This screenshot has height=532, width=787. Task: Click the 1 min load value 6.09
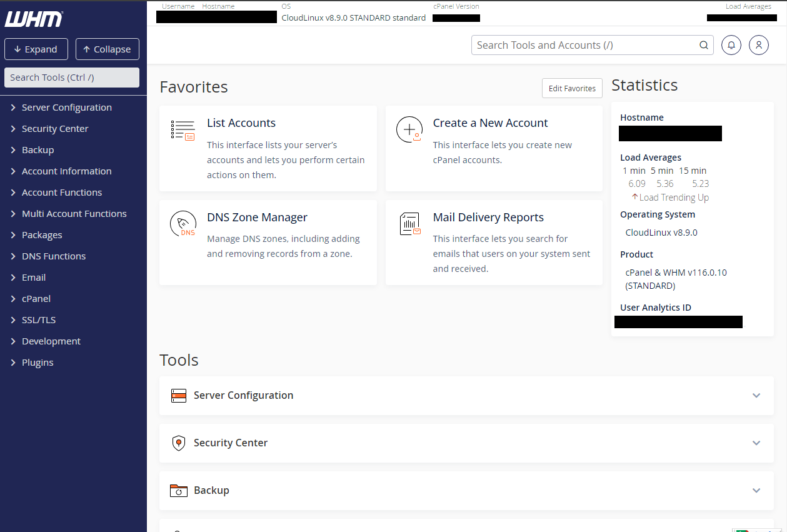tap(637, 184)
